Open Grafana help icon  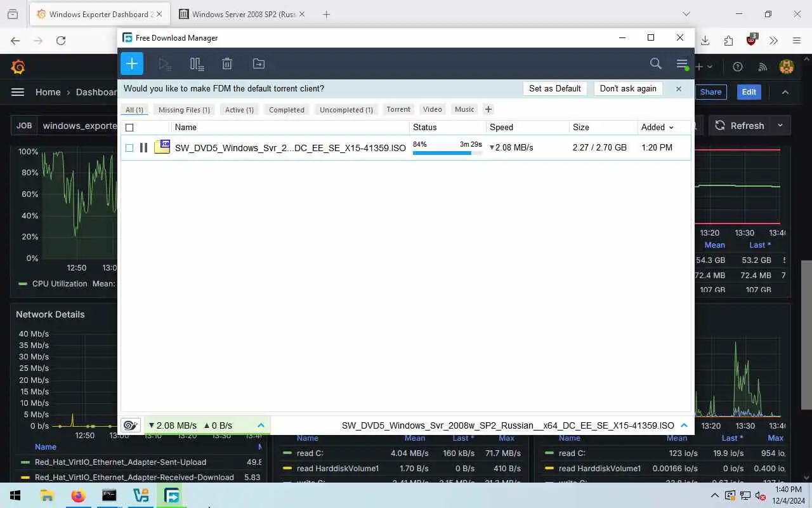[738, 67]
